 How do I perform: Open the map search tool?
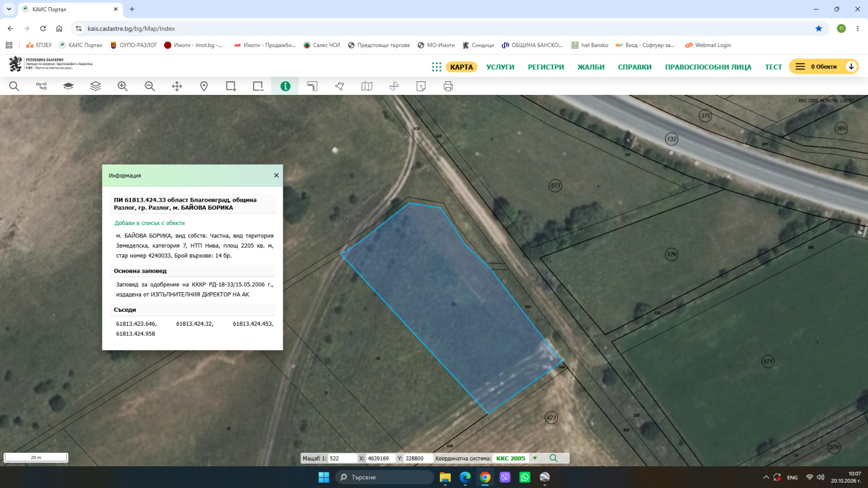point(14,86)
